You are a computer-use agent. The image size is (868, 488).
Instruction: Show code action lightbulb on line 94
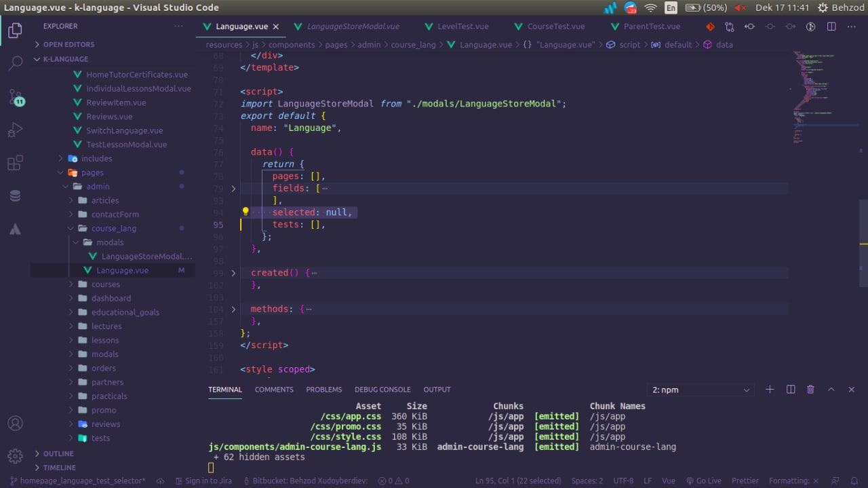pos(245,212)
